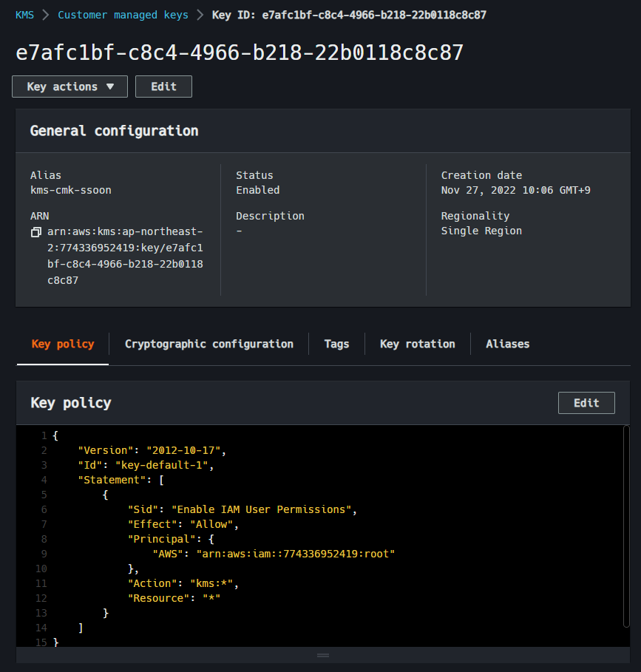The width and height of the screenshot is (641, 672).
Task: Edit the key policy using the panel's Edit button
Action: [586, 403]
